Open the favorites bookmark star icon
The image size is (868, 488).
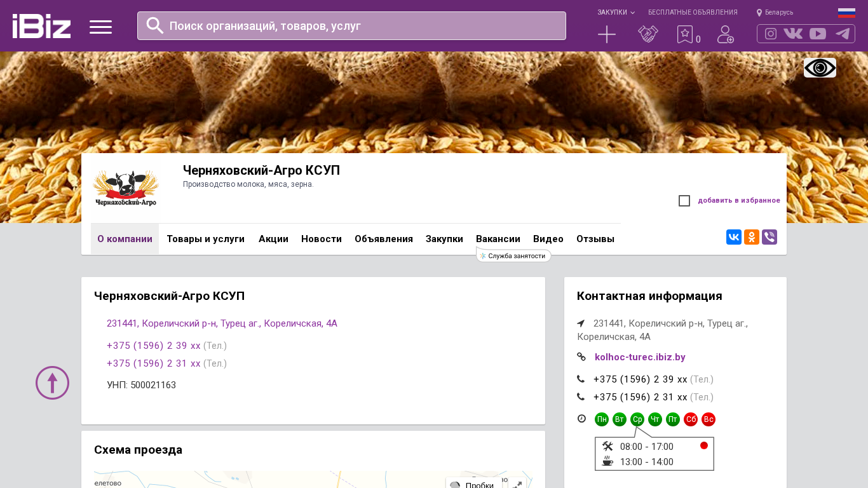pos(684,34)
